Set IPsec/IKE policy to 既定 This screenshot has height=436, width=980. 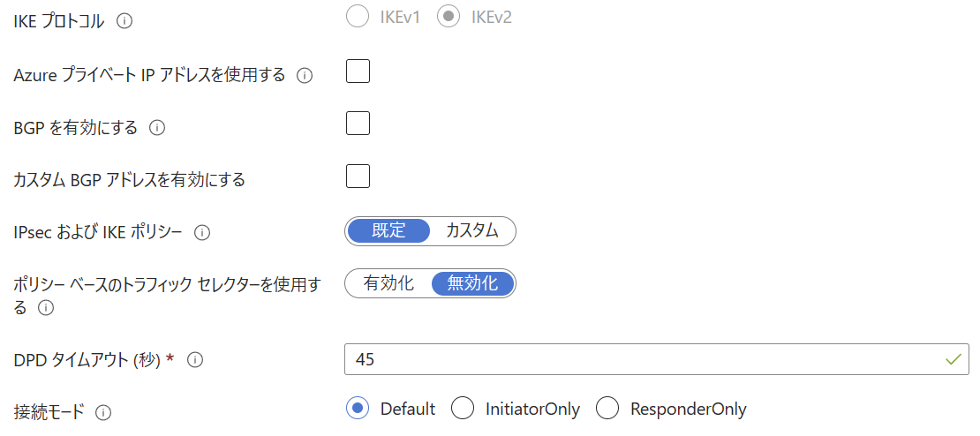click(388, 231)
